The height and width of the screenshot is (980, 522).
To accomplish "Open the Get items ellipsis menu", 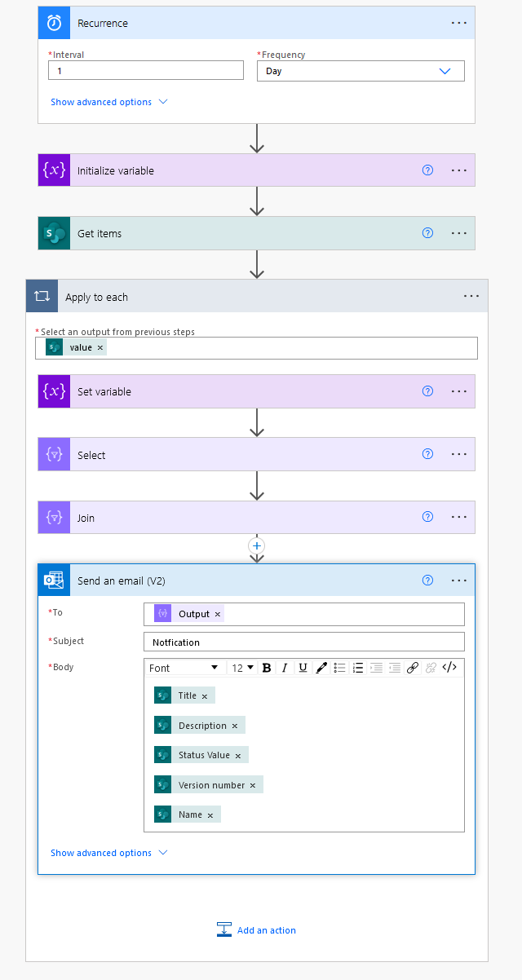I will [x=459, y=233].
